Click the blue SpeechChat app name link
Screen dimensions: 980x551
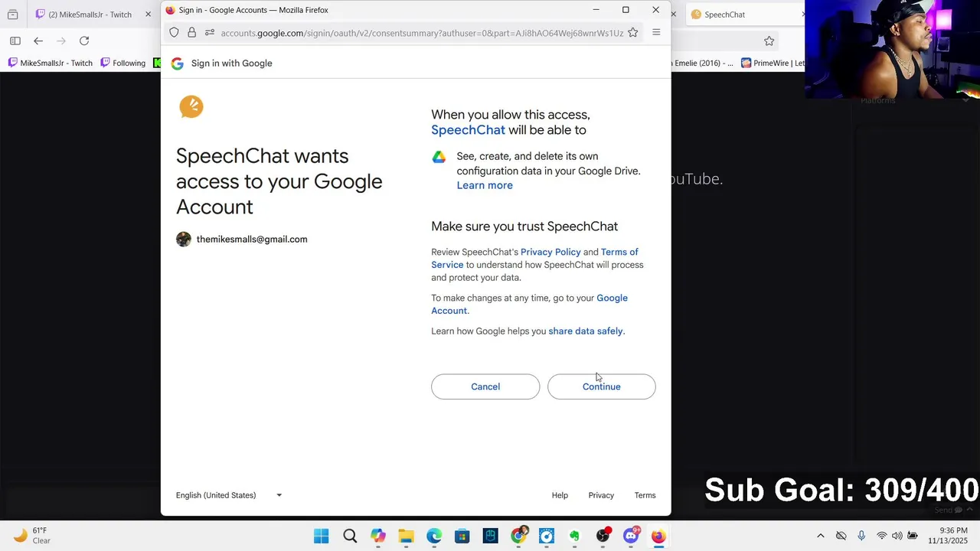[x=468, y=130]
